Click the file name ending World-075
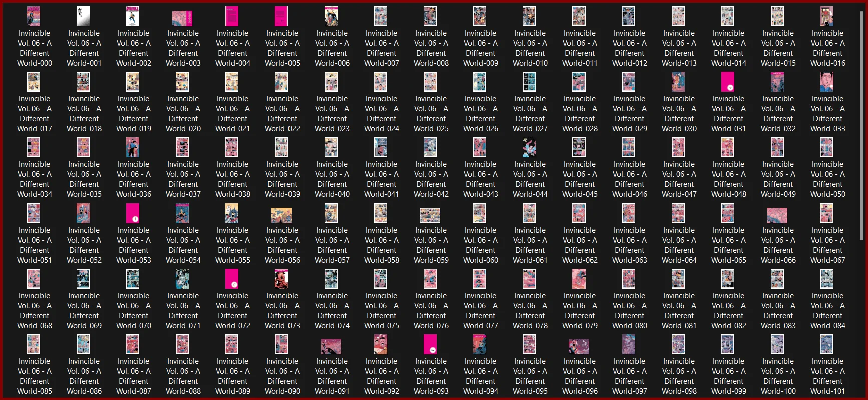 pos(382,311)
